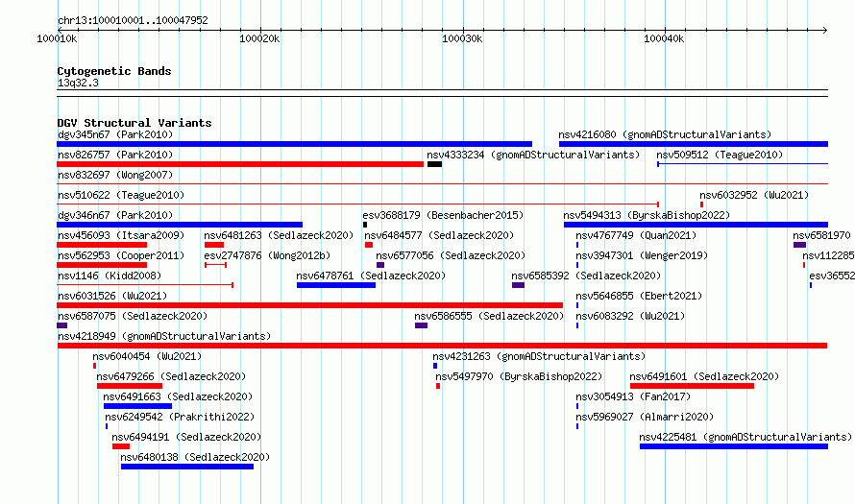
Task: Click the chr13:100010001..100047952 region label
Action: pos(133,21)
